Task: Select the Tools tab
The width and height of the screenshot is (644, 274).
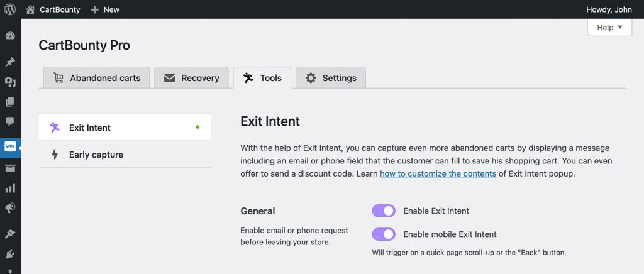Action: (262, 78)
